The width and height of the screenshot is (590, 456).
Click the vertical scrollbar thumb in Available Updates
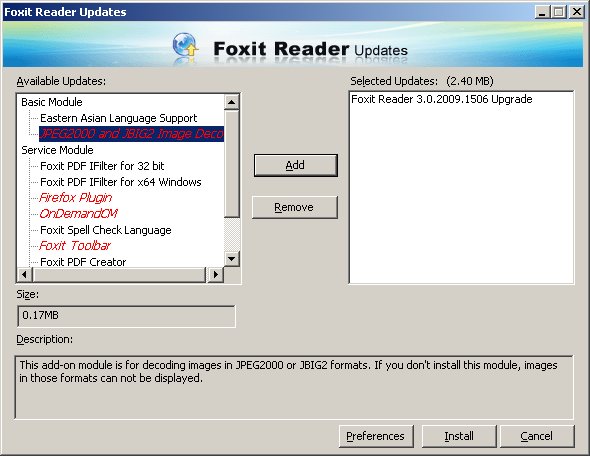click(x=231, y=164)
